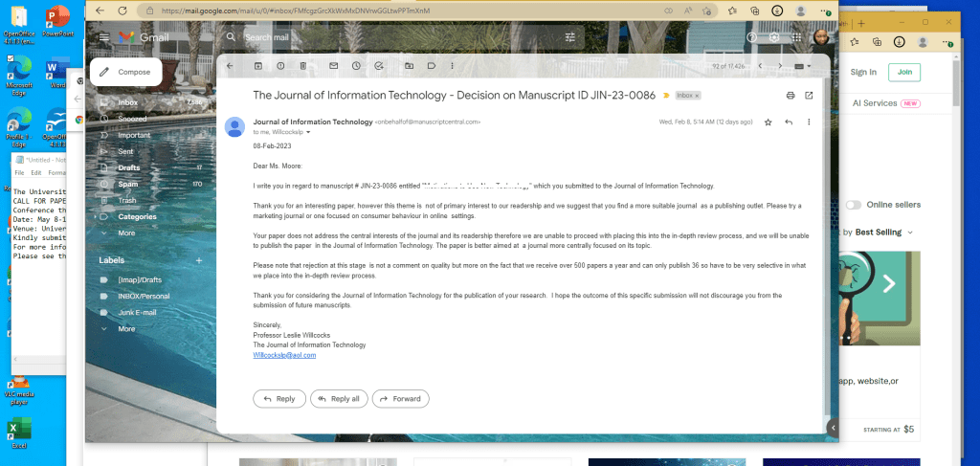
Task: Go back in the Gmail browser window
Action: 100,11
